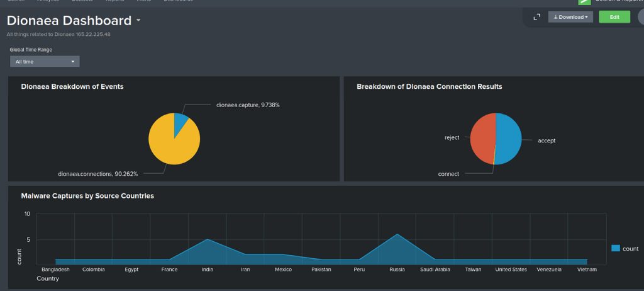Click the United States axis label
The image size is (644, 291).
[511, 270]
